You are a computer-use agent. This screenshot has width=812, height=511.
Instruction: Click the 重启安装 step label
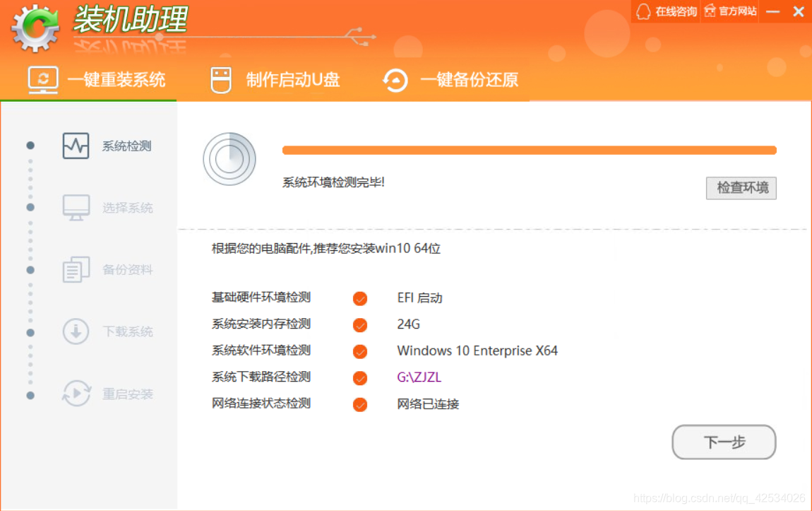point(127,394)
